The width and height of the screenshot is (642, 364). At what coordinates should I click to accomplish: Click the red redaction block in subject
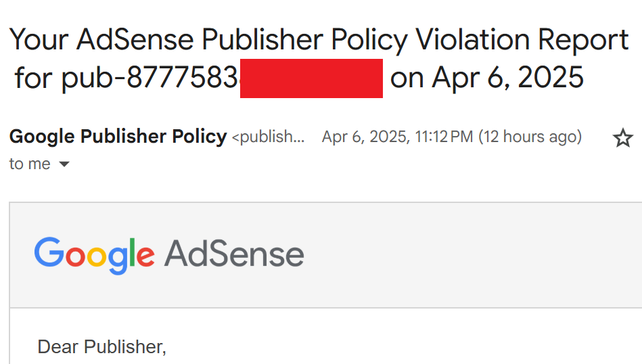pos(312,78)
